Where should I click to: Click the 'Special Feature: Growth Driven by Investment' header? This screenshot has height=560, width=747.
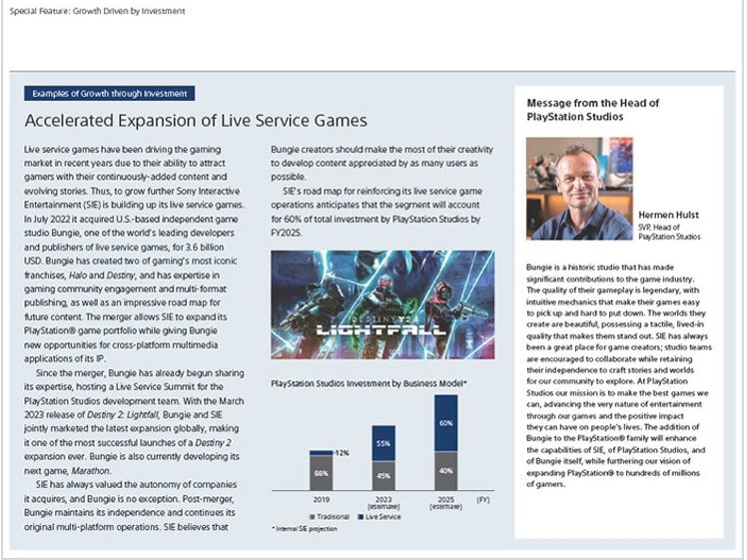97,11
